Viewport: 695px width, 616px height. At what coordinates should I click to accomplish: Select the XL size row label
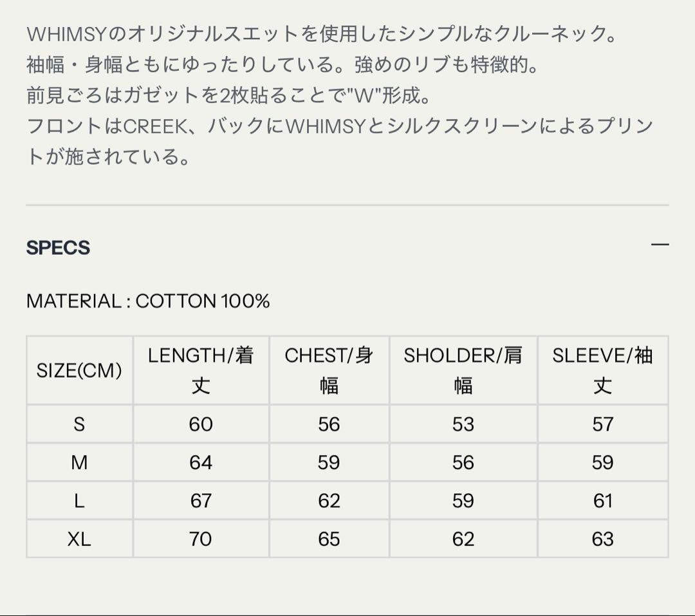(79, 539)
